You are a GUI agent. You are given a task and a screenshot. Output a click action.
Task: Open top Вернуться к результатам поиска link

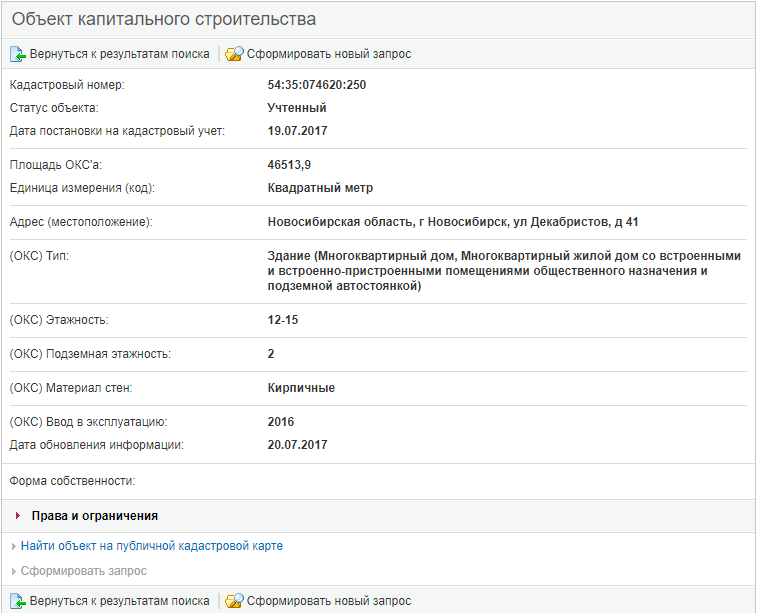119,54
